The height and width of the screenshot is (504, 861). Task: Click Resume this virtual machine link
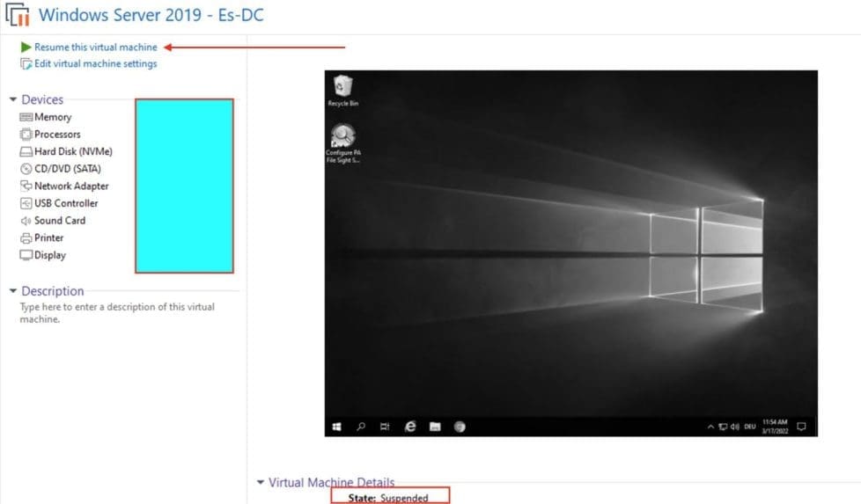pyautogui.click(x=95, y=47)
